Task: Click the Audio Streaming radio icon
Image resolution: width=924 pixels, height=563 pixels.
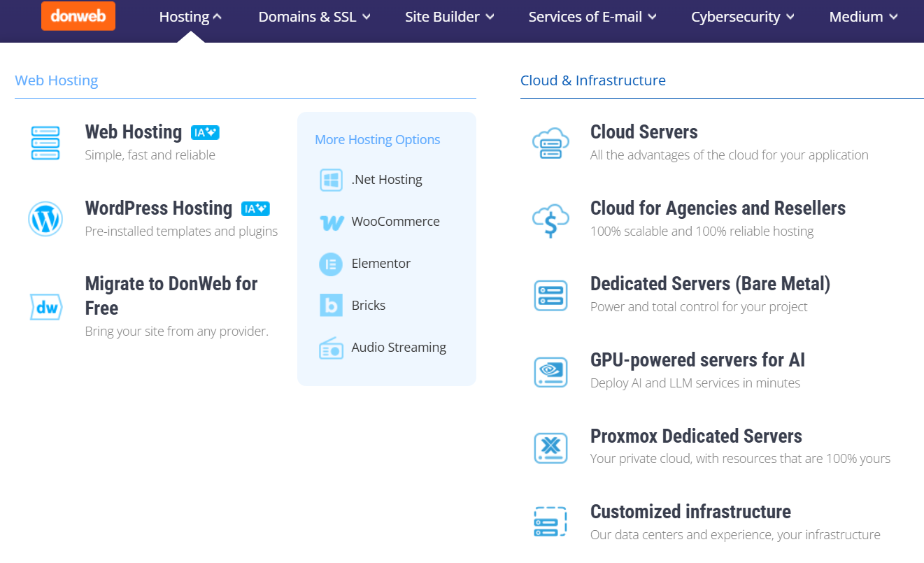Action: pyautogui.click(x=331, y=348)
